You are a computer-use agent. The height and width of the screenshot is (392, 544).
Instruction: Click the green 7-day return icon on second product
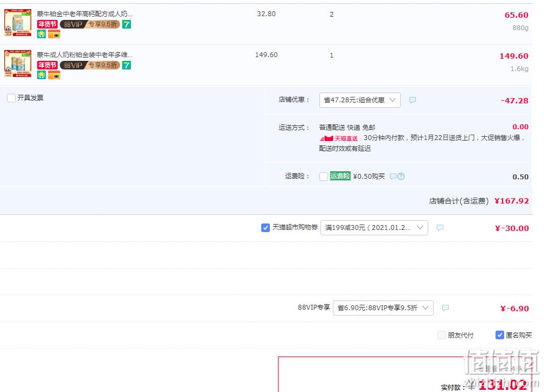pos(127,65)
